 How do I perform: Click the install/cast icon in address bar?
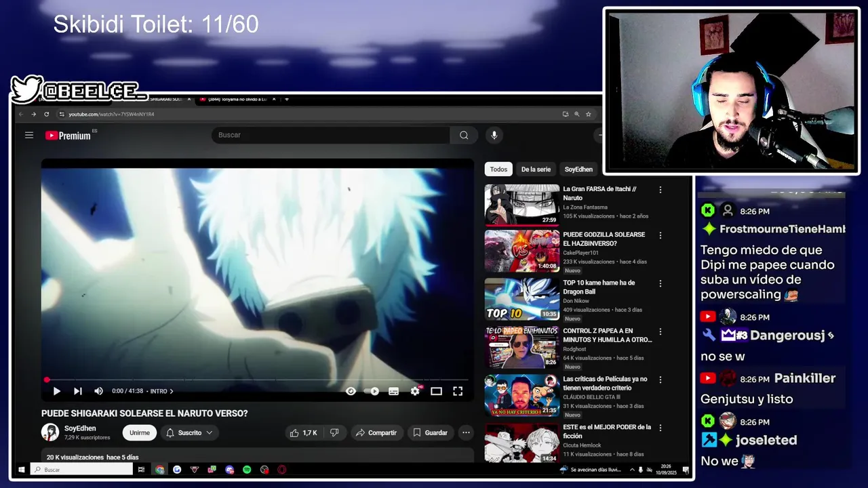coord(566,114)
